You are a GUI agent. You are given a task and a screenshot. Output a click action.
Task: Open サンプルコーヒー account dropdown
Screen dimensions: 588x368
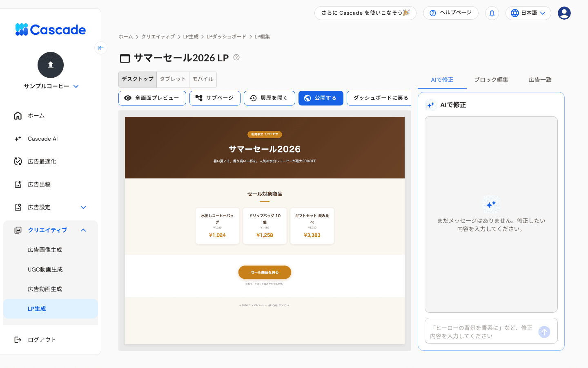[51, 86]
